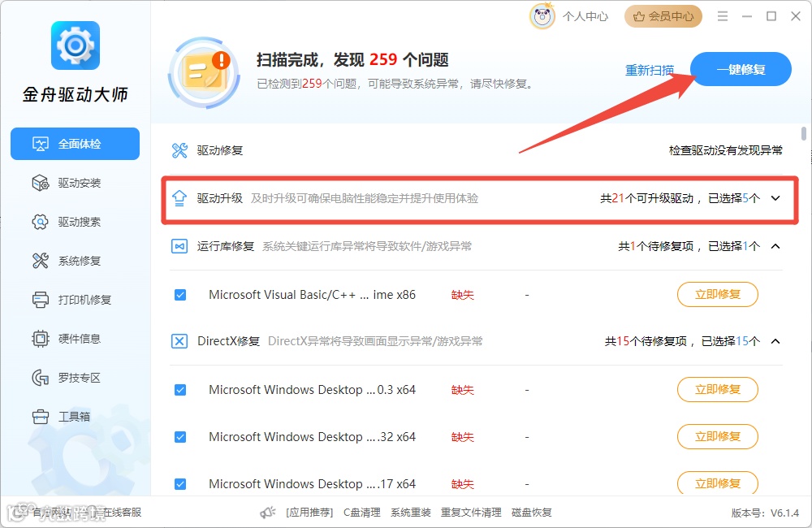
Task: Open 个人中心 personal center
Action: pyautogui.click(x=585, y=16)
